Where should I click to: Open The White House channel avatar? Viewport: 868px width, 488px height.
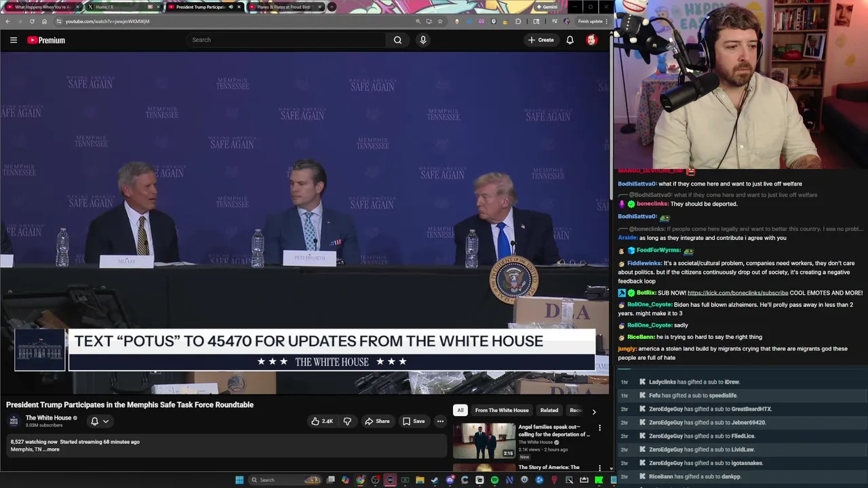pos(14,421)
